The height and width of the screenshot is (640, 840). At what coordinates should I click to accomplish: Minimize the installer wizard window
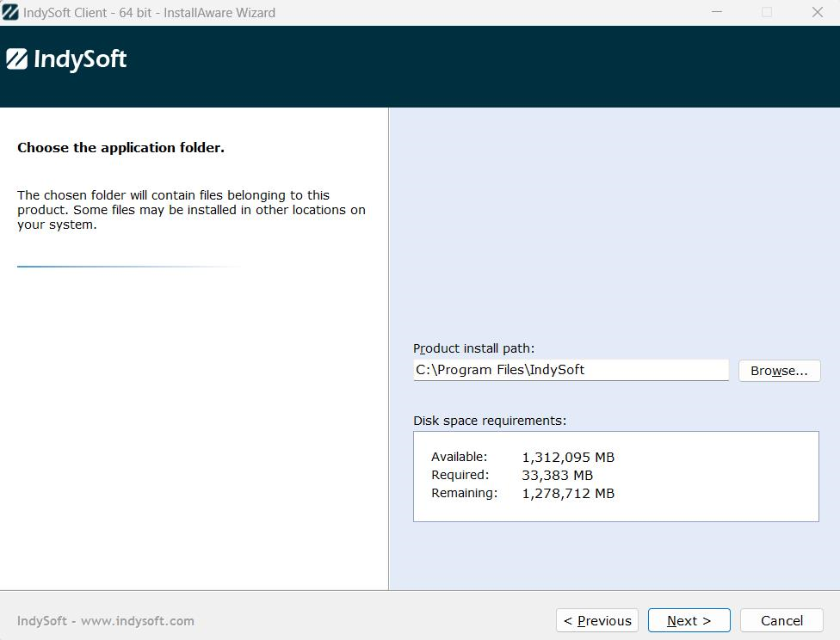click(x=717, y=12)
